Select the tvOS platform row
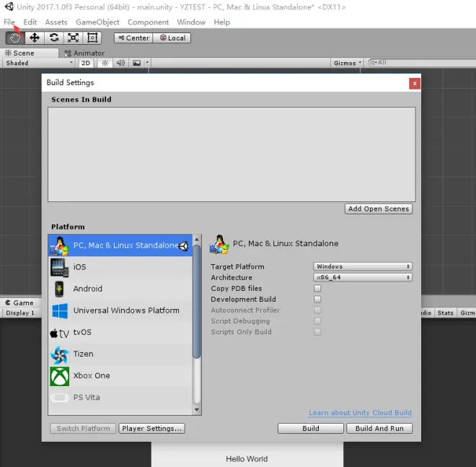This screenshot has height=467, width=476. (x=120, y=333)
